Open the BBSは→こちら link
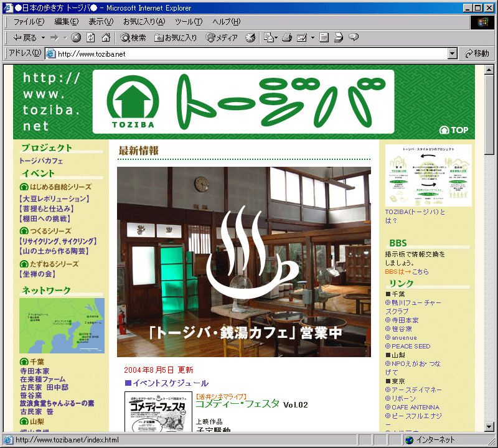This screenshot has width=498, height=448. pyautogui.click(x=407, y=271)
